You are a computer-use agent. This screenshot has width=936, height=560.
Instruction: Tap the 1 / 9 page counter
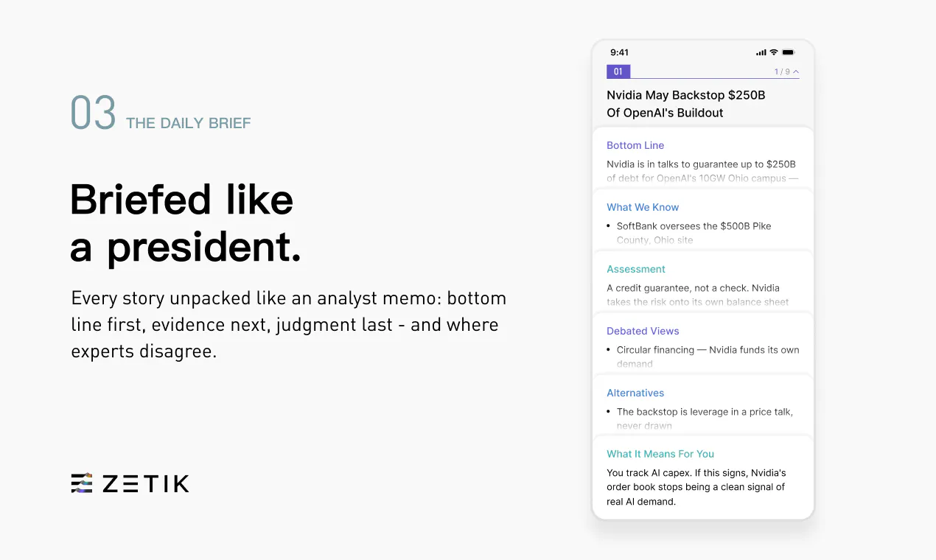(782, 71)
